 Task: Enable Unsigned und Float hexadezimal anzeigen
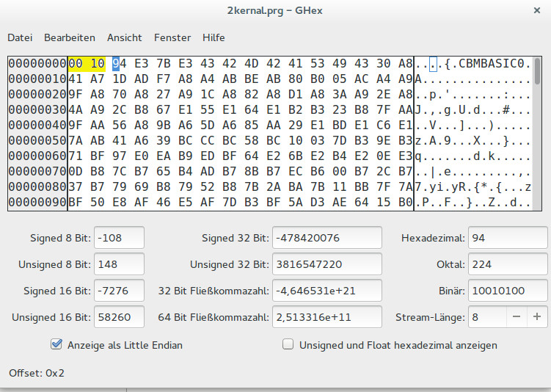(288, 344)
